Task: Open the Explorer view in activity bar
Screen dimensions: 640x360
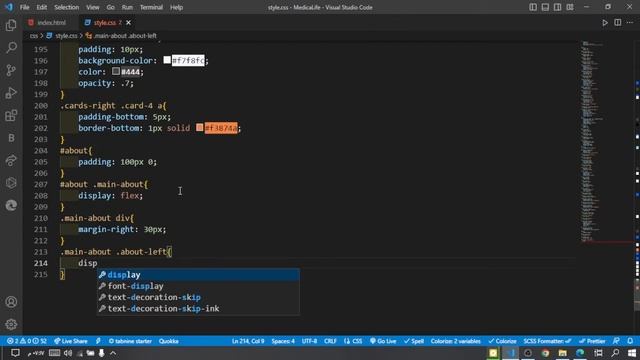Action: (11, 25)
